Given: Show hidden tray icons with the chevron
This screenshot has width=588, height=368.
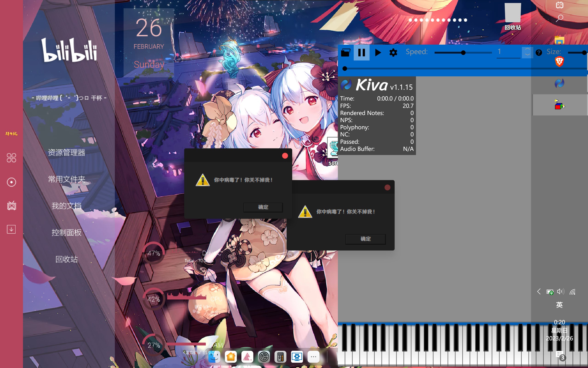Looking at the screenshot, I should click(x=539, y=292).
